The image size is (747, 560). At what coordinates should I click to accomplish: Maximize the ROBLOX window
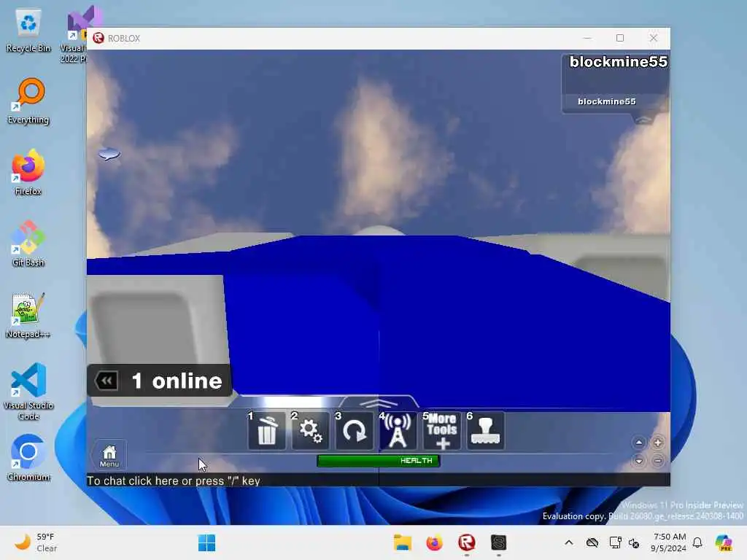point(620,38)
